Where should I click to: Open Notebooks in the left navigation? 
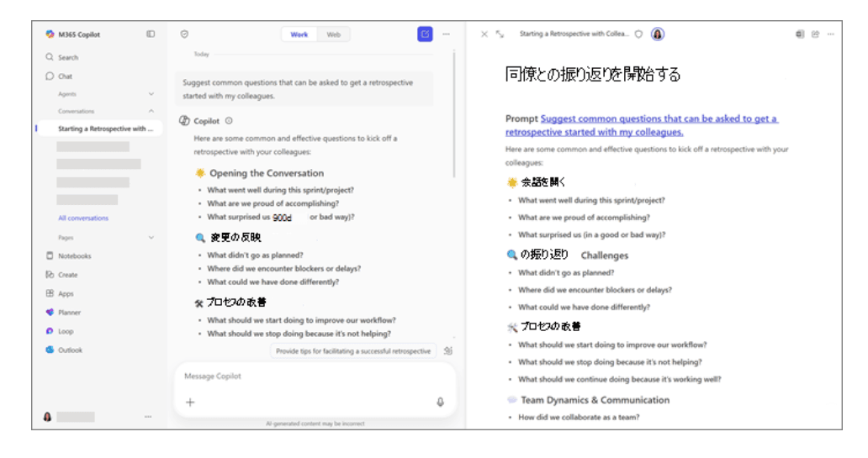click(x=74, y=256)
